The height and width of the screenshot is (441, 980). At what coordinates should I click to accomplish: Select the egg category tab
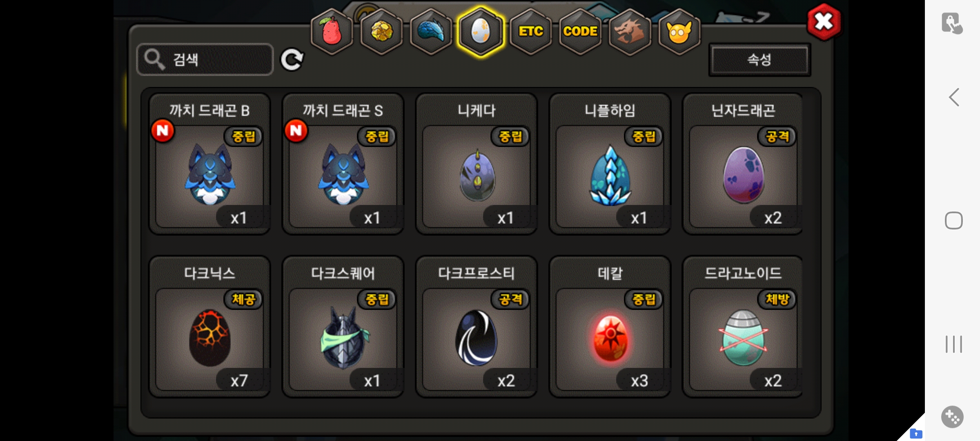[x=481, y=32]
